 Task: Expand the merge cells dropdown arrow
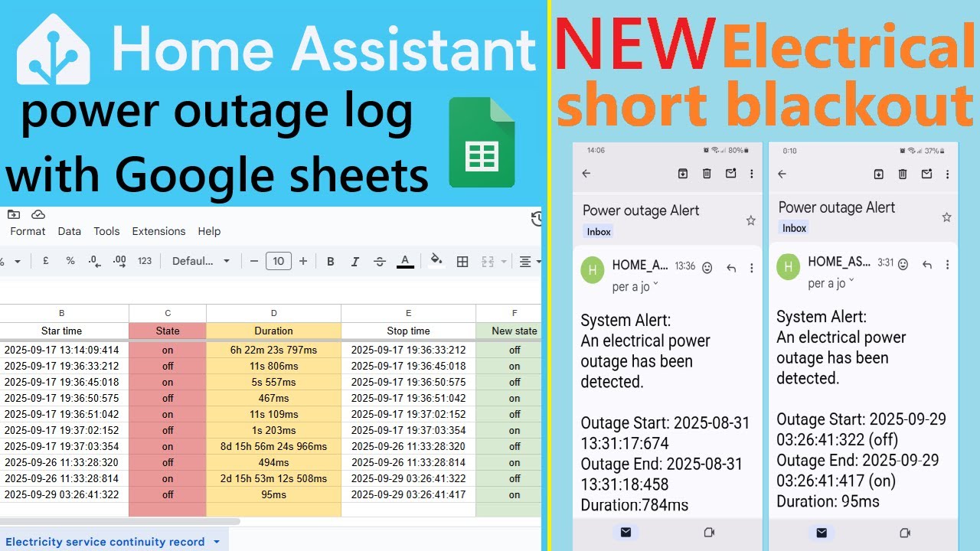tap(504, 262)
